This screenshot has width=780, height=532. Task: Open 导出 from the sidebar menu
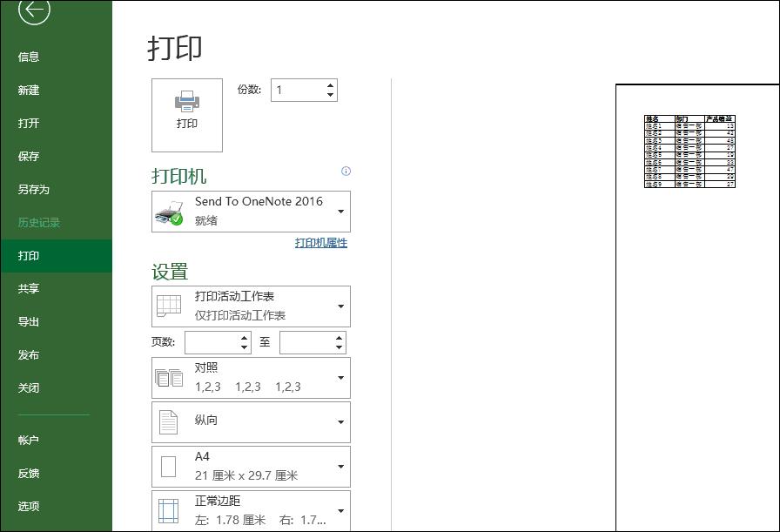coord(29,321)
